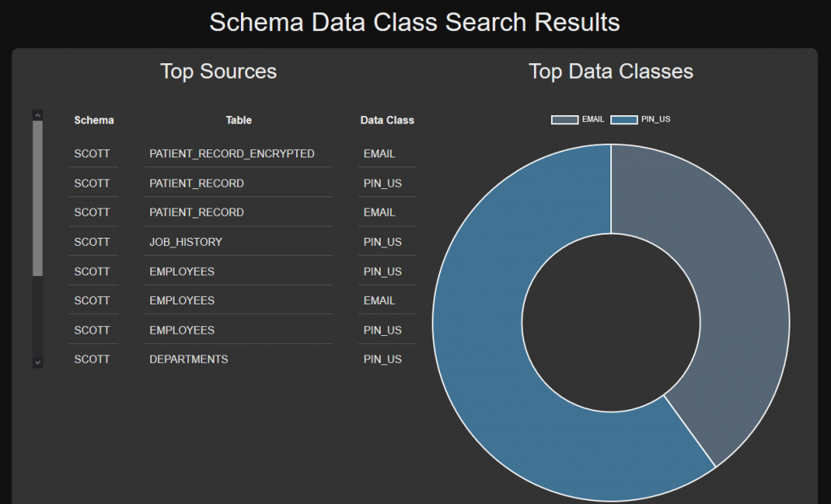Click the Top Sources heading

tap(218, 71)
